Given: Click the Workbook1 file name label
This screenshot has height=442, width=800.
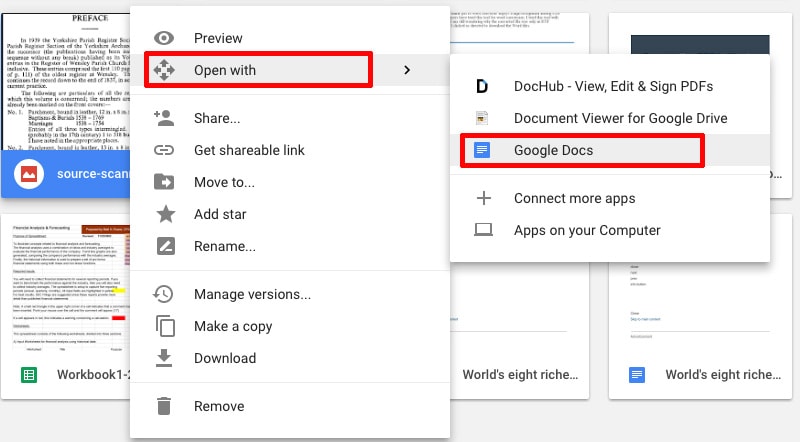Looking at the screenshot, I should [93, 375].
